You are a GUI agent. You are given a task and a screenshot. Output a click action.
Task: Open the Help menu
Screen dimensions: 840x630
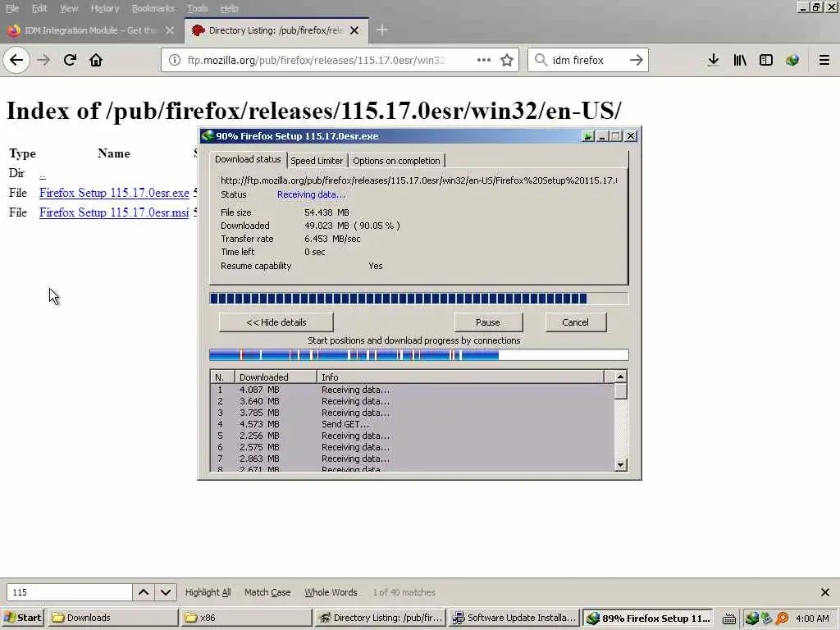click(230, 8)
